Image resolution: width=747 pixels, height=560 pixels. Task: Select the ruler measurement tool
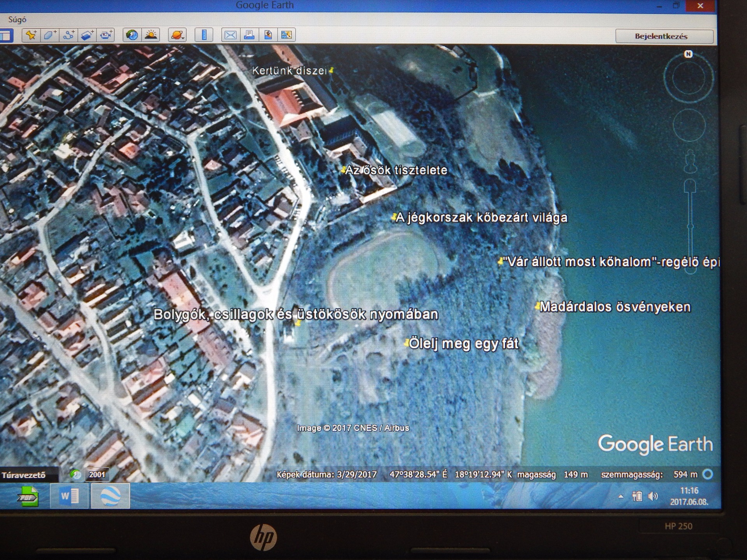(204, 35)
